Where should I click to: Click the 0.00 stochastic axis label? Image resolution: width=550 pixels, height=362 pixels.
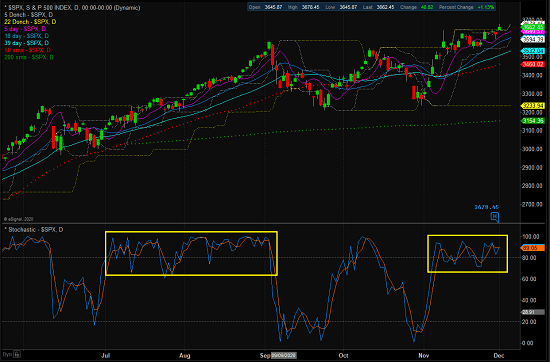coord(528,343)
